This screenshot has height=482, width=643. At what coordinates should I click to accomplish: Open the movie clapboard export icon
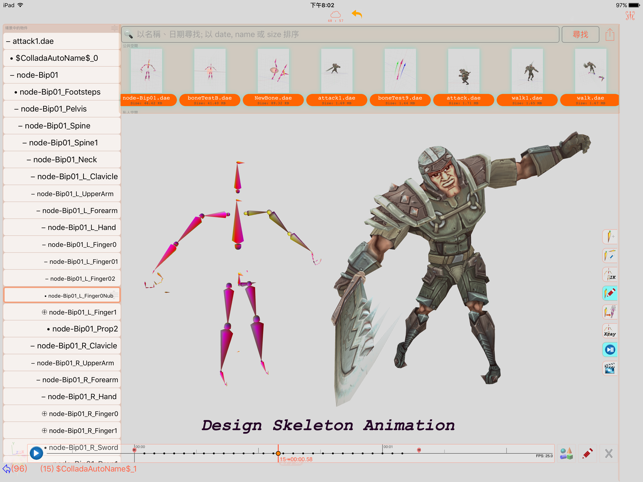609,368
